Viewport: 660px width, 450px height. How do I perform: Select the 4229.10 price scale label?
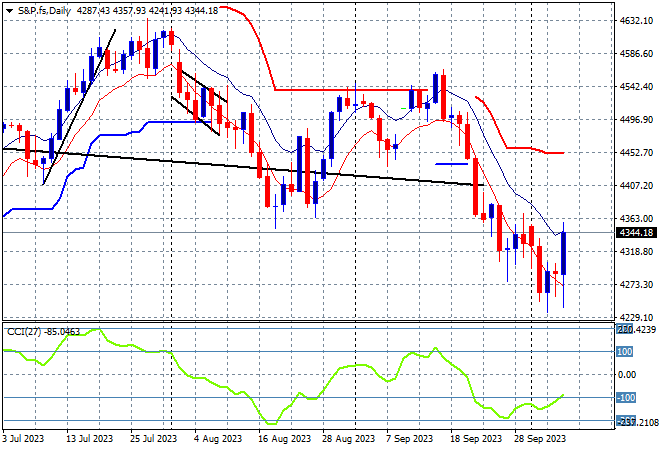tap(636, 317)
